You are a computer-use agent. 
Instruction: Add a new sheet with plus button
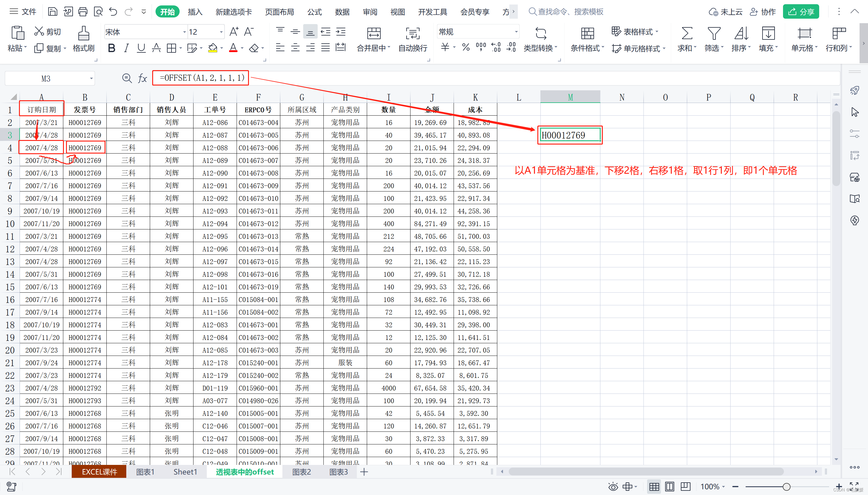(x=364, y=472)
